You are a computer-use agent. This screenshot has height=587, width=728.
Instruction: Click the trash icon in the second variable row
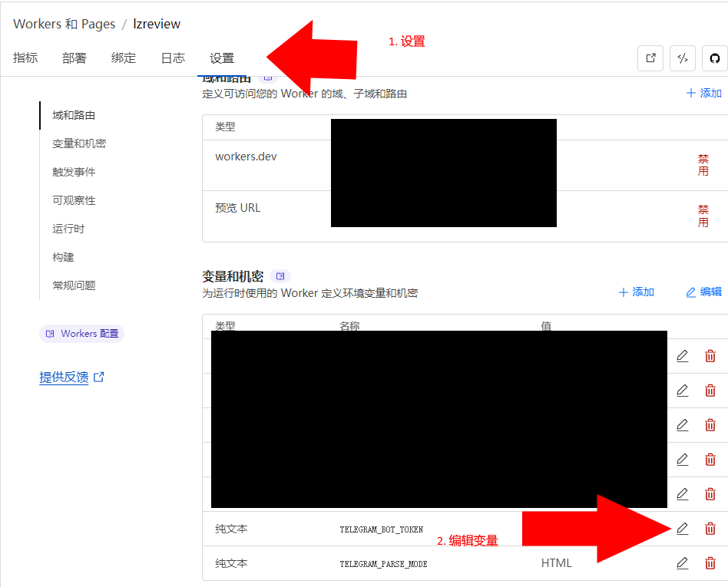coord(710,391)
